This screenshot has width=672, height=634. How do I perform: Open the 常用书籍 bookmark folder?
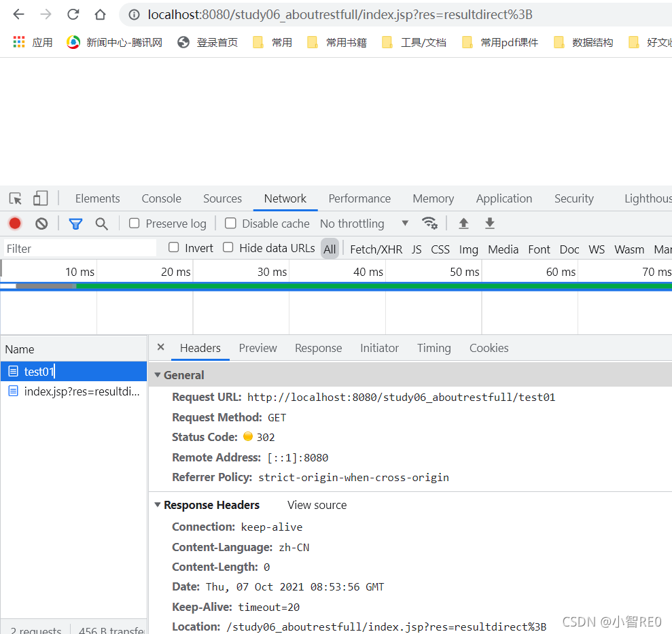337,42
